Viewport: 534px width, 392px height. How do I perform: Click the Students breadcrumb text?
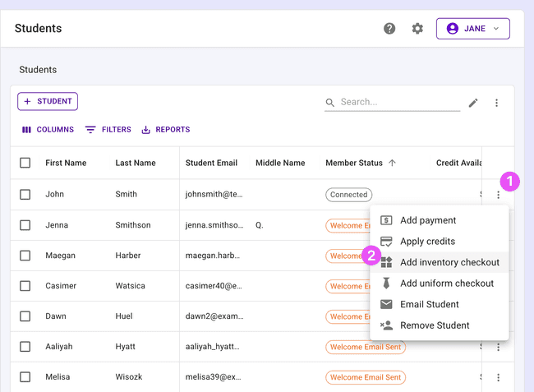tap(38, 70)
